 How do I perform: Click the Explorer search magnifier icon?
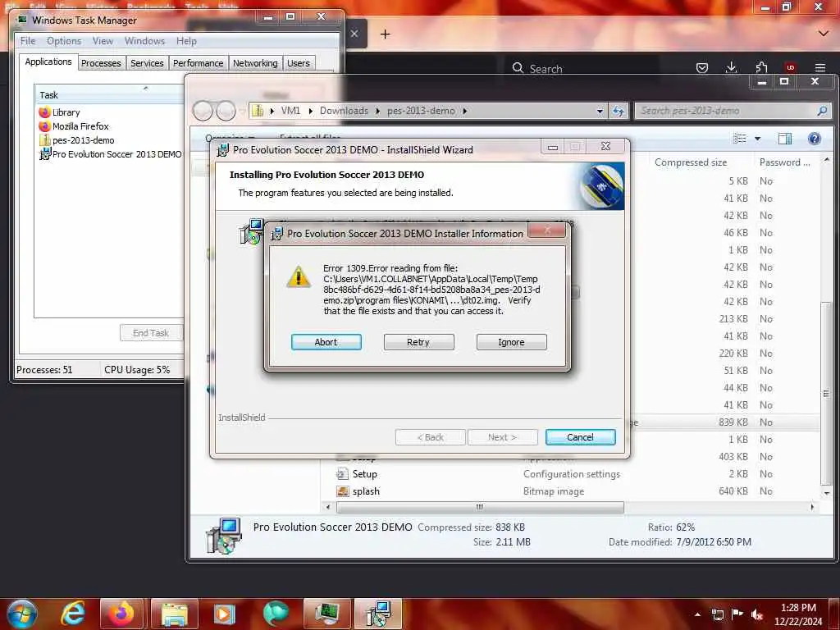(x=822, y=111)
